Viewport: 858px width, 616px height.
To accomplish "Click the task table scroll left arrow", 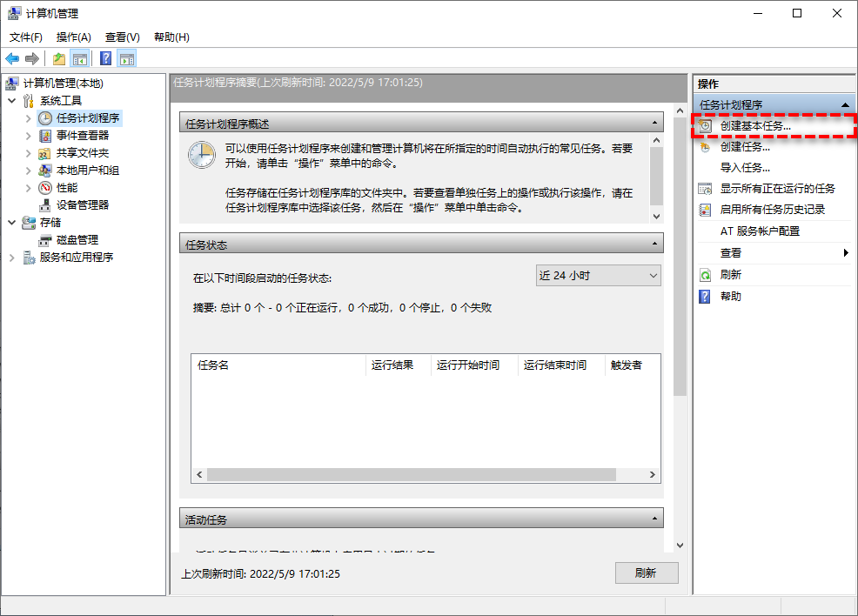I will coord(200,474).
